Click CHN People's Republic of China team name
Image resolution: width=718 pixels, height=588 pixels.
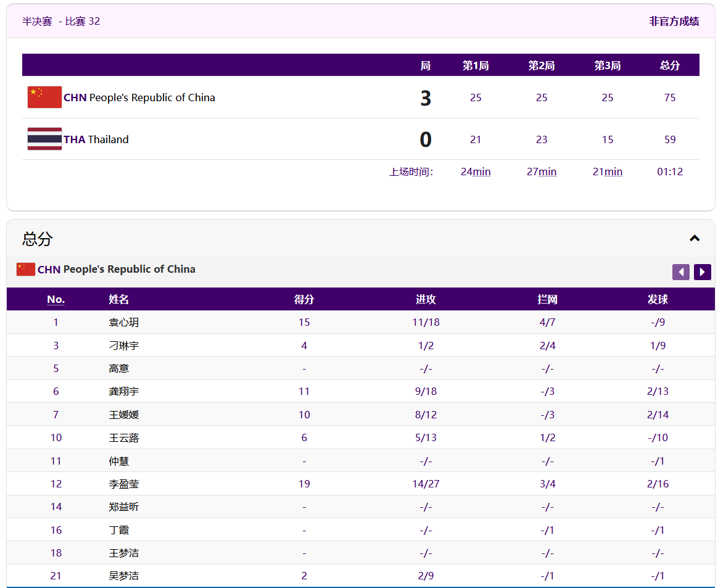[139, 97]
